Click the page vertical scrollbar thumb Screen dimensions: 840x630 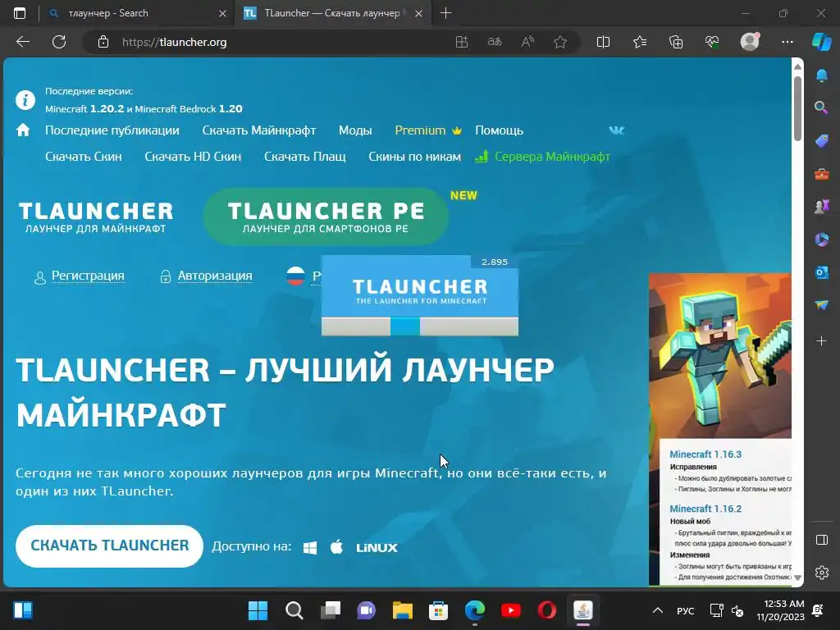797,109
